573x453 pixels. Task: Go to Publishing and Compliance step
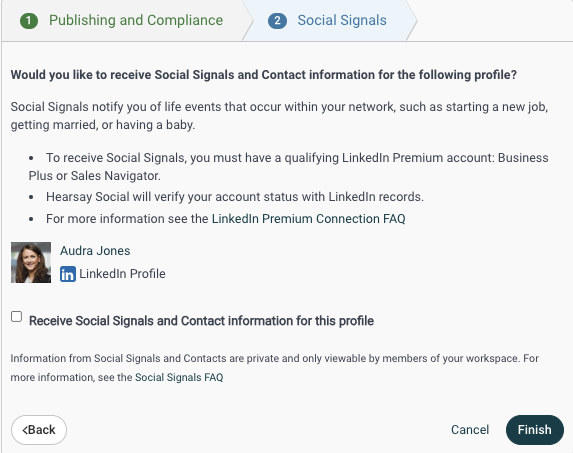point(136,20)
